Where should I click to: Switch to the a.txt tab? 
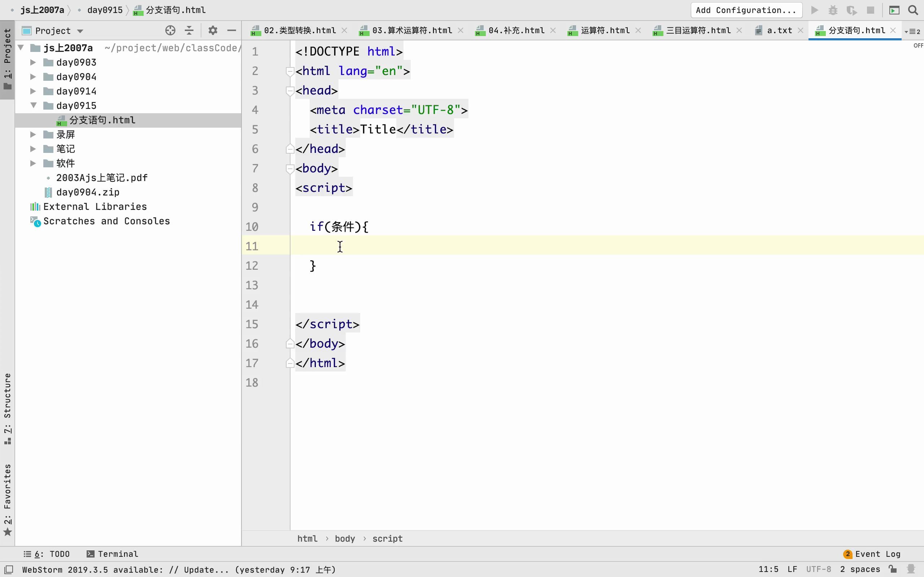779,31
